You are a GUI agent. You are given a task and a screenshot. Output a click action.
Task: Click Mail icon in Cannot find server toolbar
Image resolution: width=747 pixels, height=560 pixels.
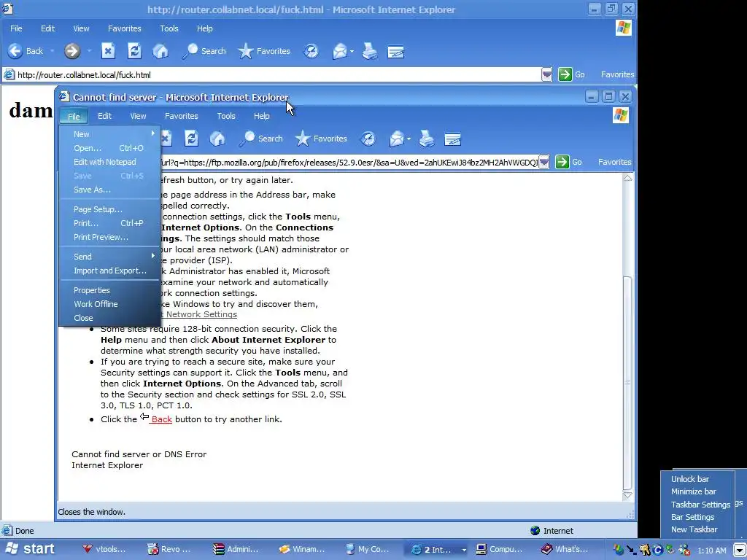tap(396, 139)
